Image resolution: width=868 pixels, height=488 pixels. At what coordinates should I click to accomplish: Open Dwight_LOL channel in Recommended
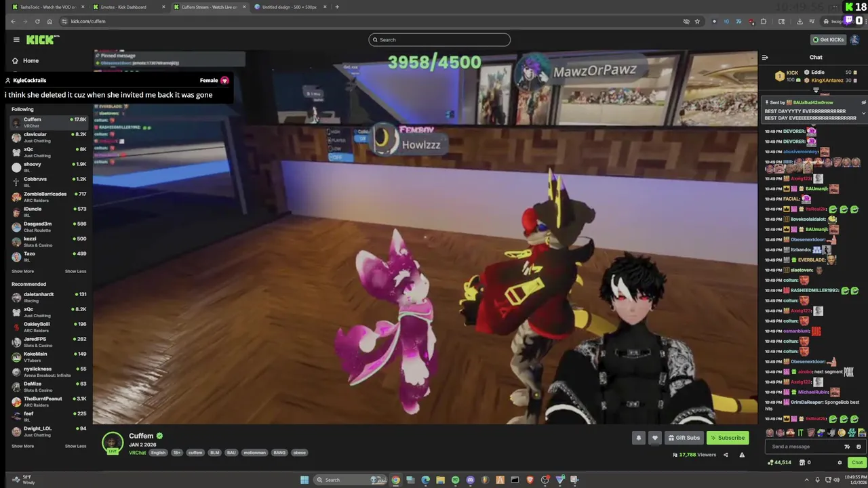pos(49,431)
